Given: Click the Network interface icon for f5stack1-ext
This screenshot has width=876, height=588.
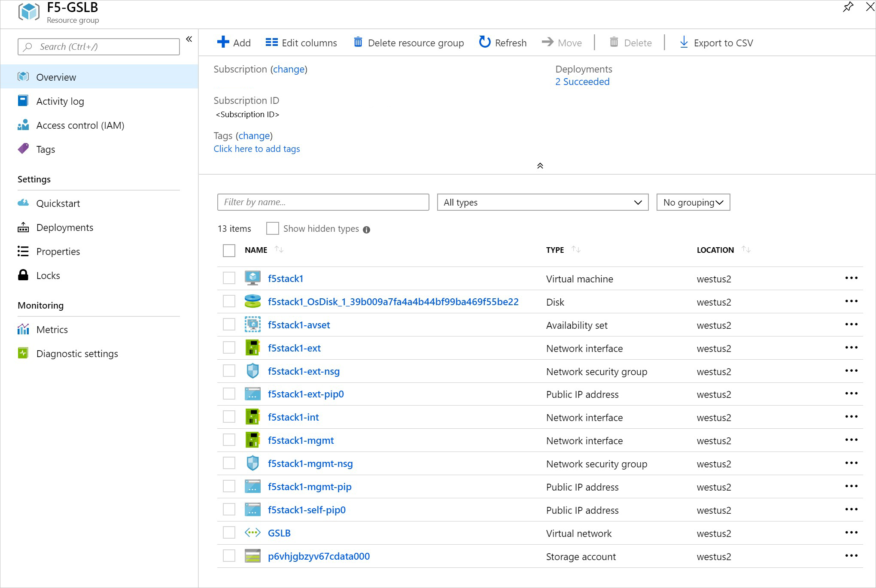Looking at the screenshot, I should (252, 348).
